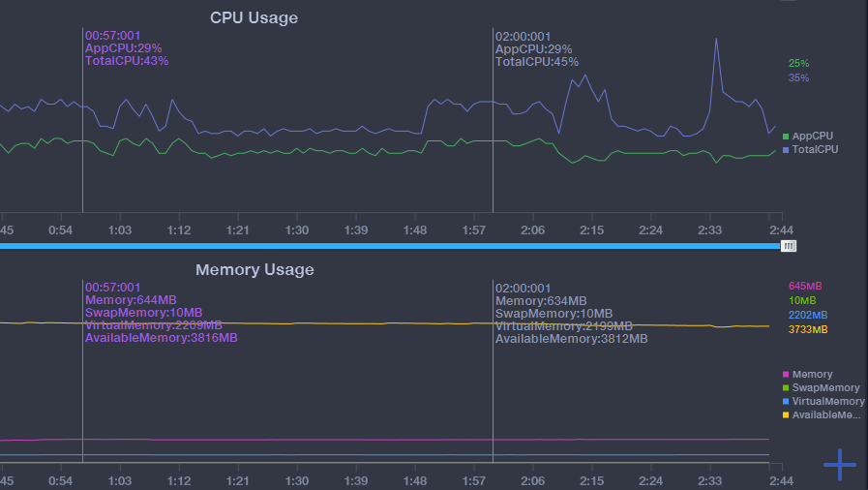Click the 2:06 tick on Memory time axis
This screenshot has height=490, width=868.
532,480
